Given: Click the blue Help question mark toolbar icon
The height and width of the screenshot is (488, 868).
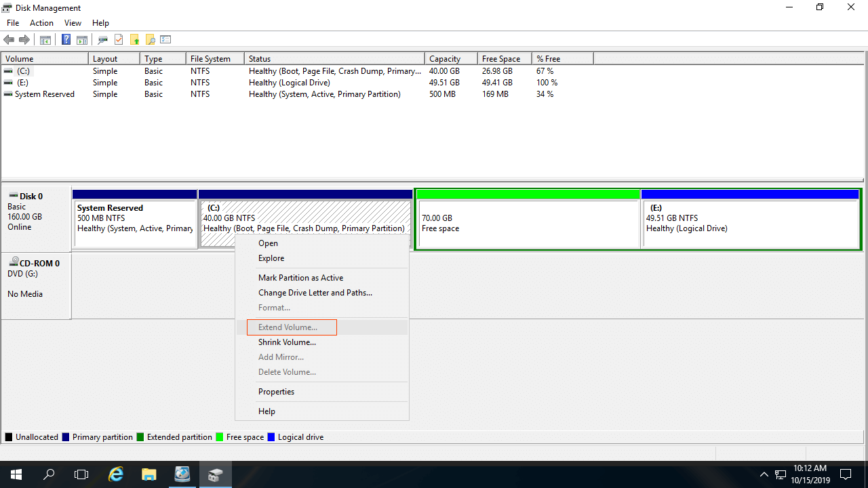Looking at the screenshot, I should click(66, 40).
